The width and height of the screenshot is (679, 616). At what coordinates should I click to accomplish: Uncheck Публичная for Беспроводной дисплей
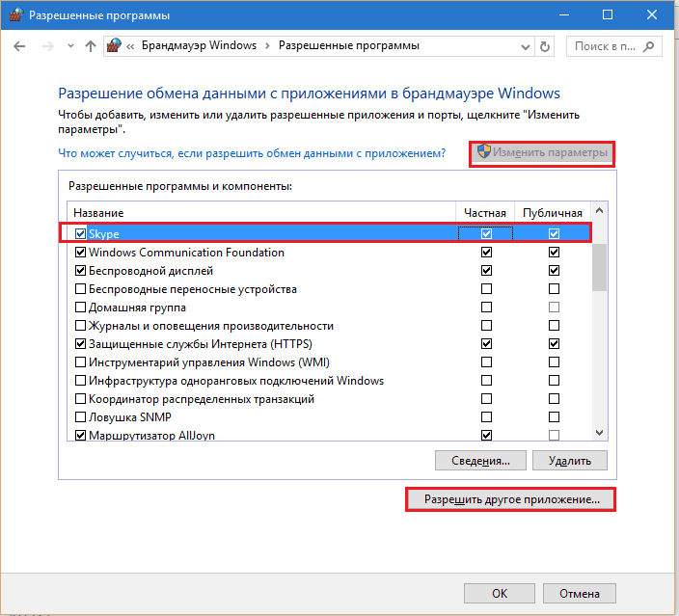(x=554, y=271)
